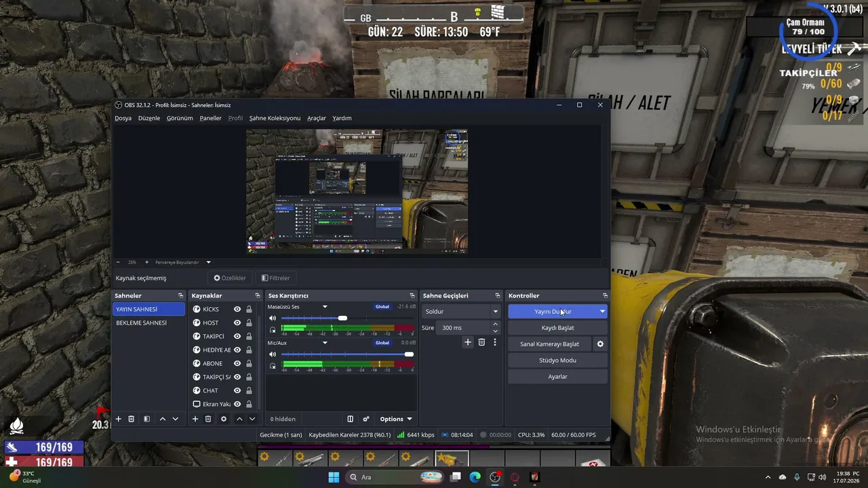Switch audio mixer to vertical layout icon

tap(351, 419)
